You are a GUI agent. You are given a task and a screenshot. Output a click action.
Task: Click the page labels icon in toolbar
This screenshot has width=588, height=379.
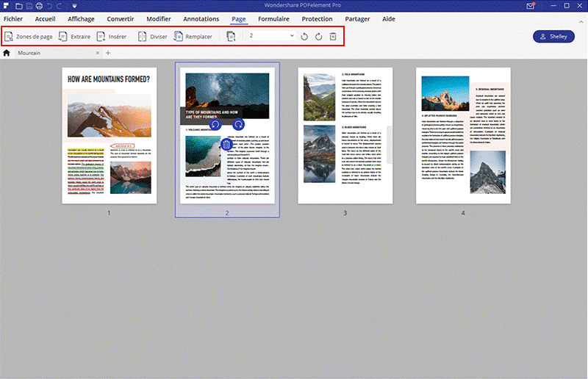click(231, 37)
